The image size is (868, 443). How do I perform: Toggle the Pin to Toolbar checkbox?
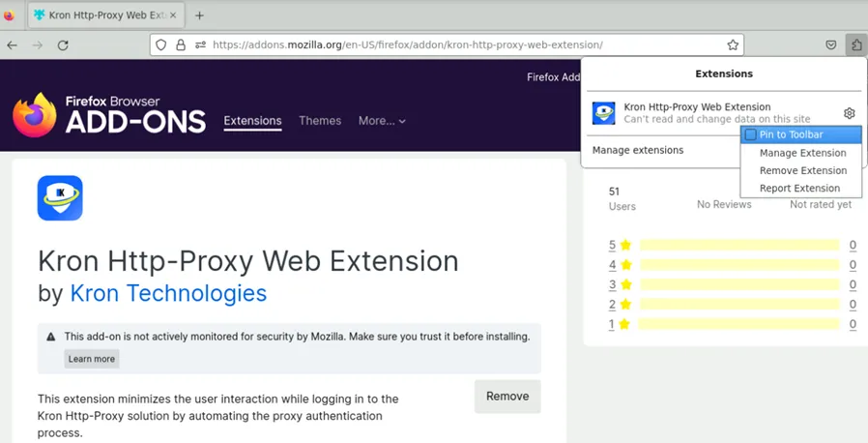(x=751, y=134)
